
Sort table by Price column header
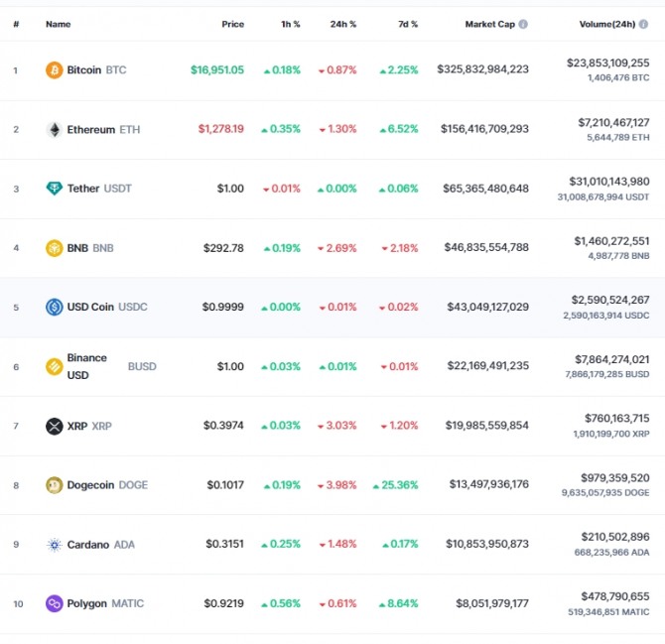point(233,24)
